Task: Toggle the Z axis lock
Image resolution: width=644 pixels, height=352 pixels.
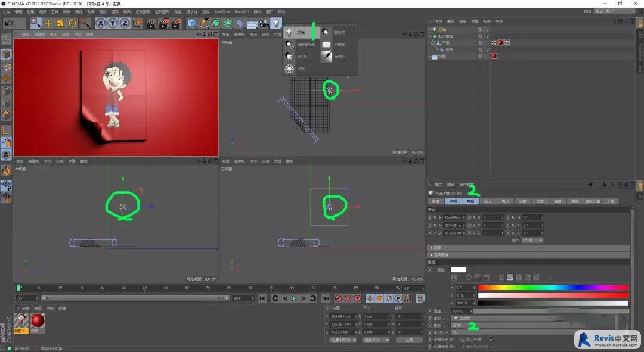Action: (x=125, y=23)
